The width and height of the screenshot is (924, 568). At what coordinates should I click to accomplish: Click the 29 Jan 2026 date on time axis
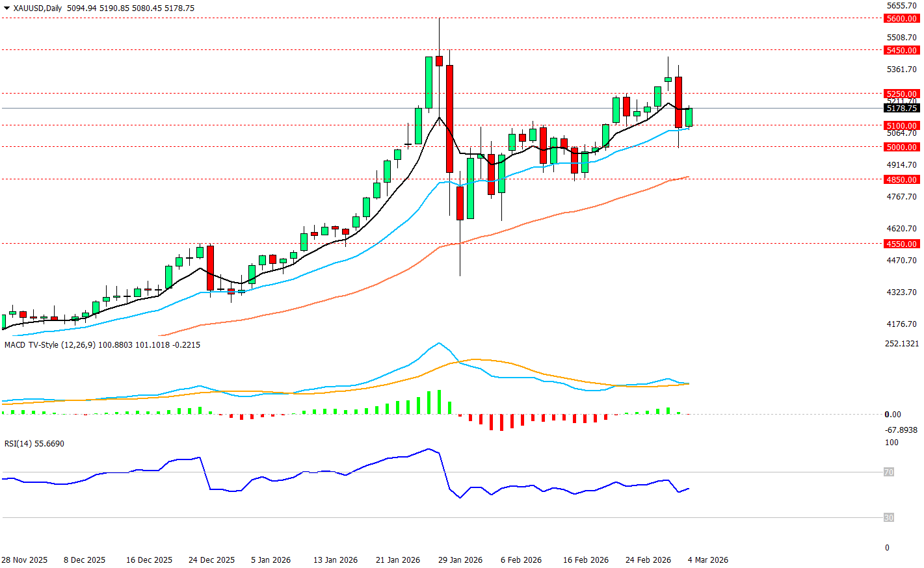pos(460,560)
